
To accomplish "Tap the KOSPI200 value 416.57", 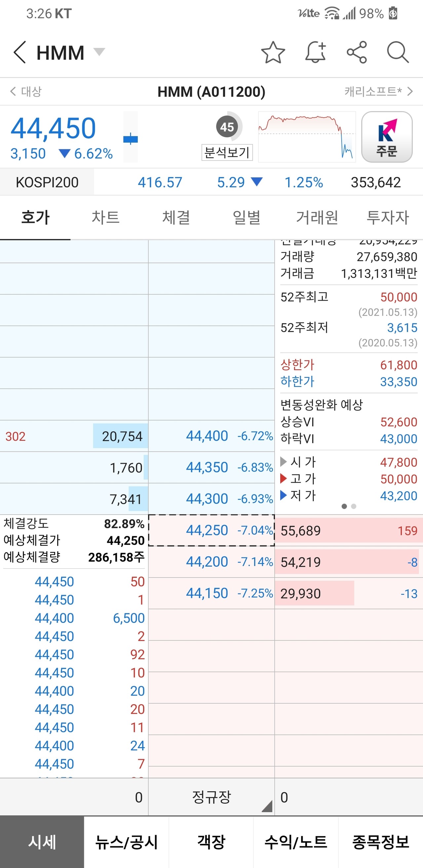I will pyautogui.click(x=160, y=182).
